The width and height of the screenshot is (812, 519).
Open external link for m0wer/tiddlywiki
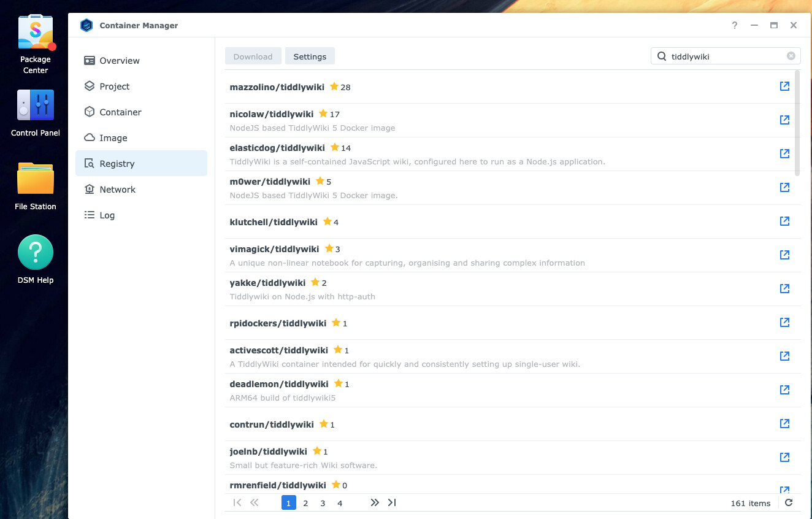(x=784, y=188)
